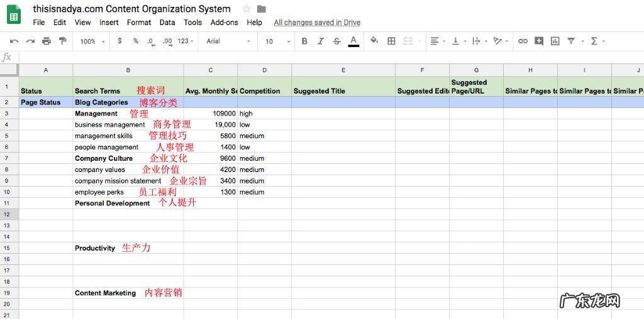Select the column E header

[x=343, y=70]
